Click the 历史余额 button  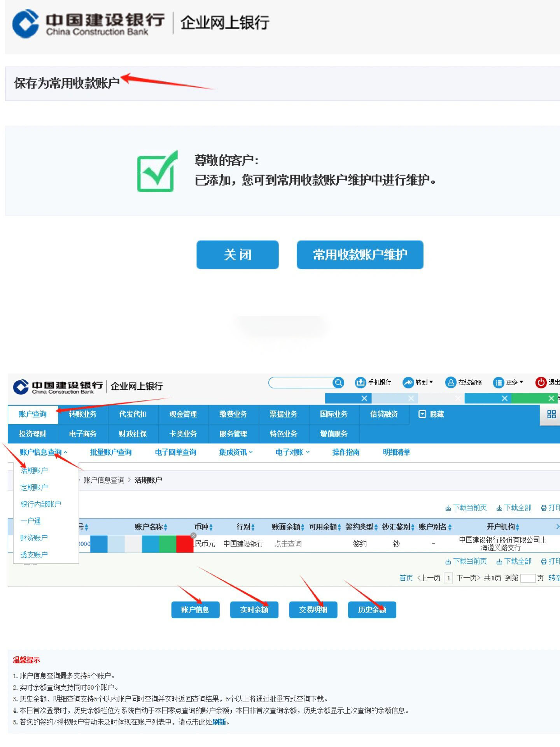pyautogui.click(x=372, y=610)
